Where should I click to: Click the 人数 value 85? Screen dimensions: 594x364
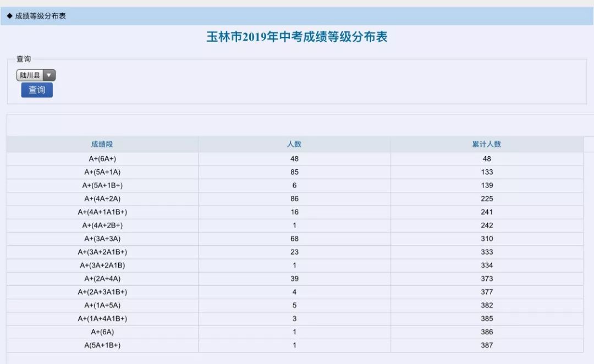294,172
